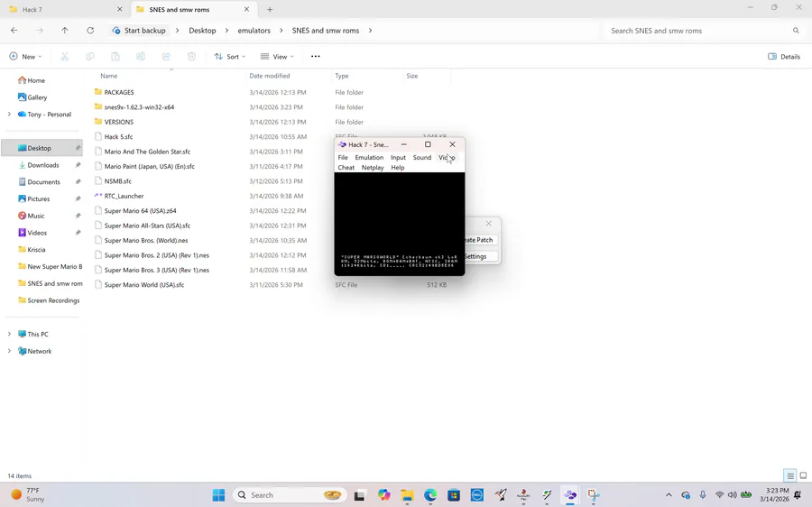Select Super Mario World (USA).sfc
This screenshot has width=812, height=507.
[144, 285]
